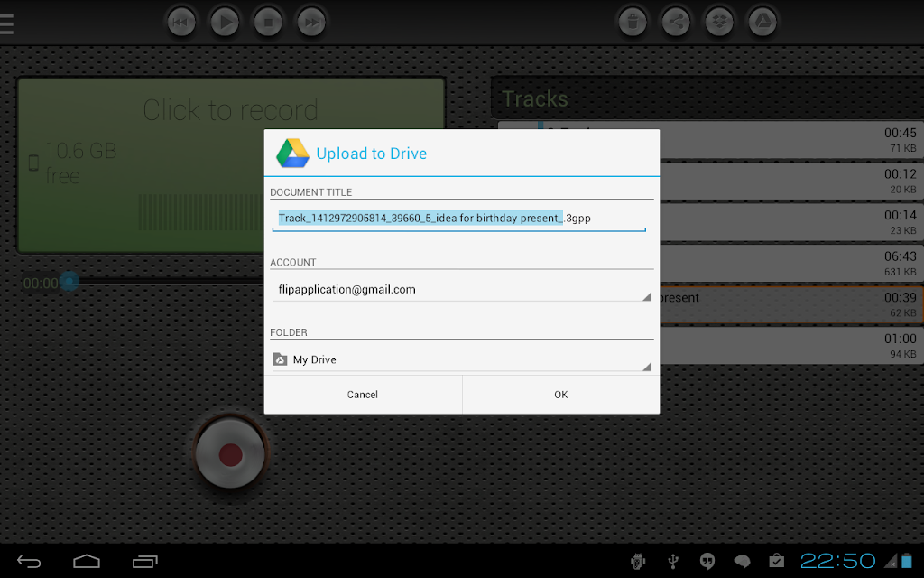Open the hamburger menu icon
Screen dimensions: 924x578
click(6, 23)
